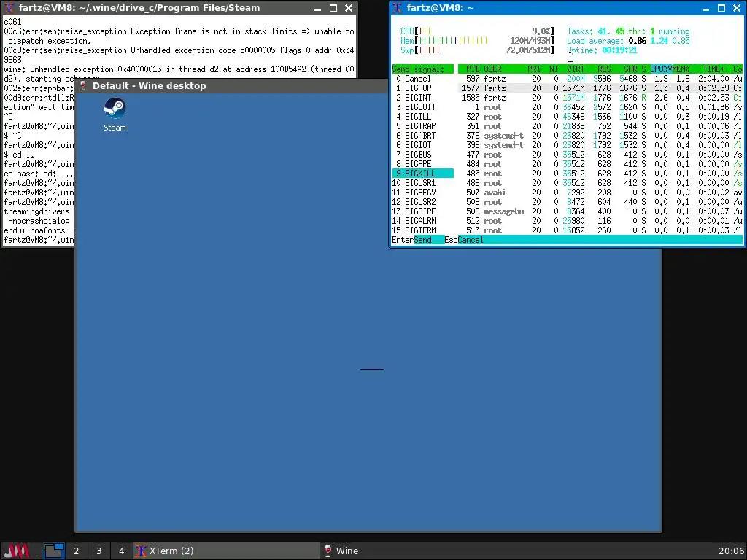This screenshot has width=747, height=560.
Task: Select process row PID 1577 fartz
Action: point(600,88)
